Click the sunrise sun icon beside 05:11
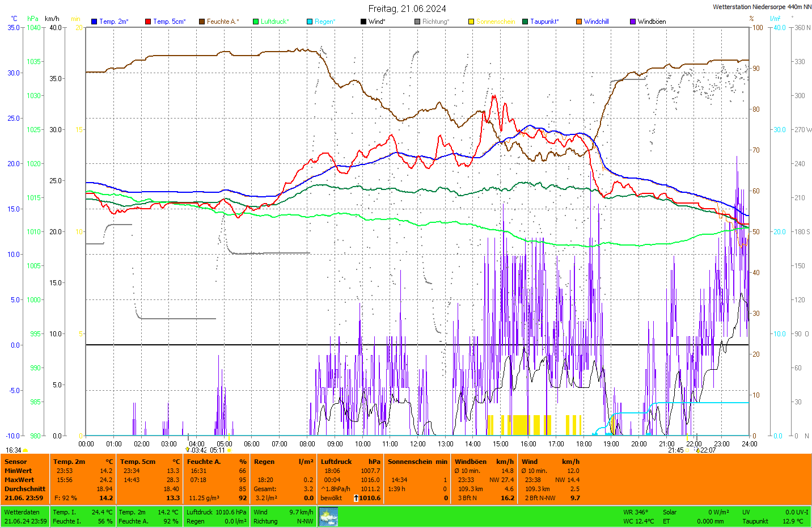 (230, 450)
